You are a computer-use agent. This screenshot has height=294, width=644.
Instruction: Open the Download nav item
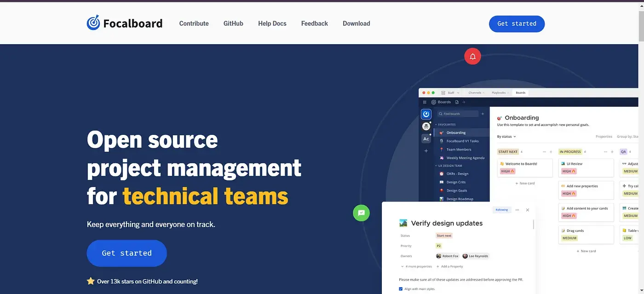(356, 23)
